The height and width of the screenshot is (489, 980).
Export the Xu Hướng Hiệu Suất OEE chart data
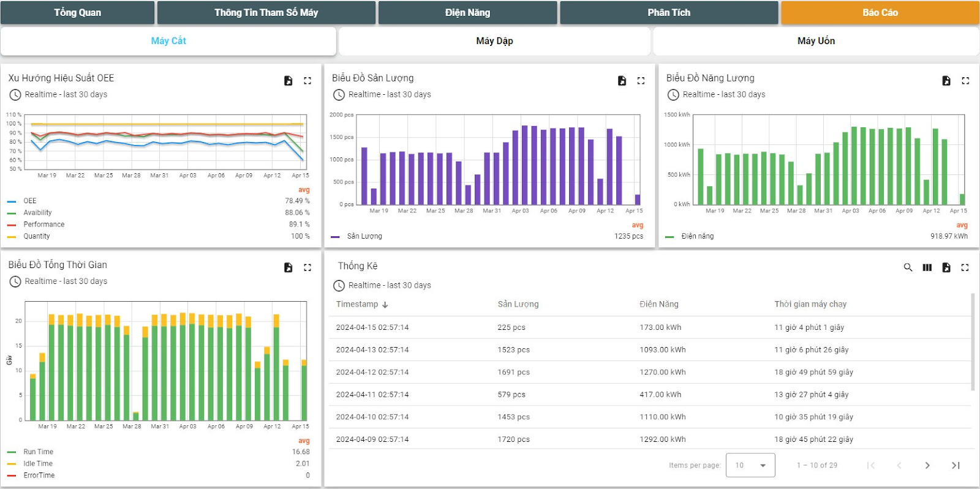tap(288, 81)
